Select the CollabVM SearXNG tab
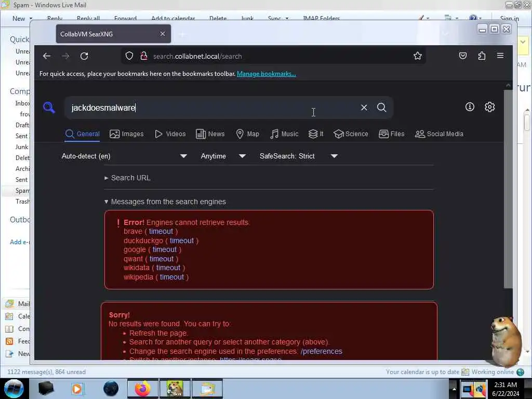 (x=113, y=34)
